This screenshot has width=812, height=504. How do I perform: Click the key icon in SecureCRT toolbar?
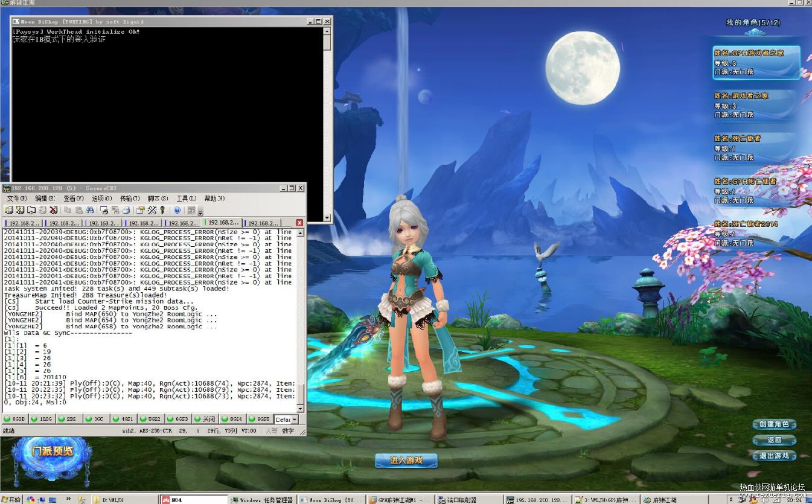click(162, 210)
